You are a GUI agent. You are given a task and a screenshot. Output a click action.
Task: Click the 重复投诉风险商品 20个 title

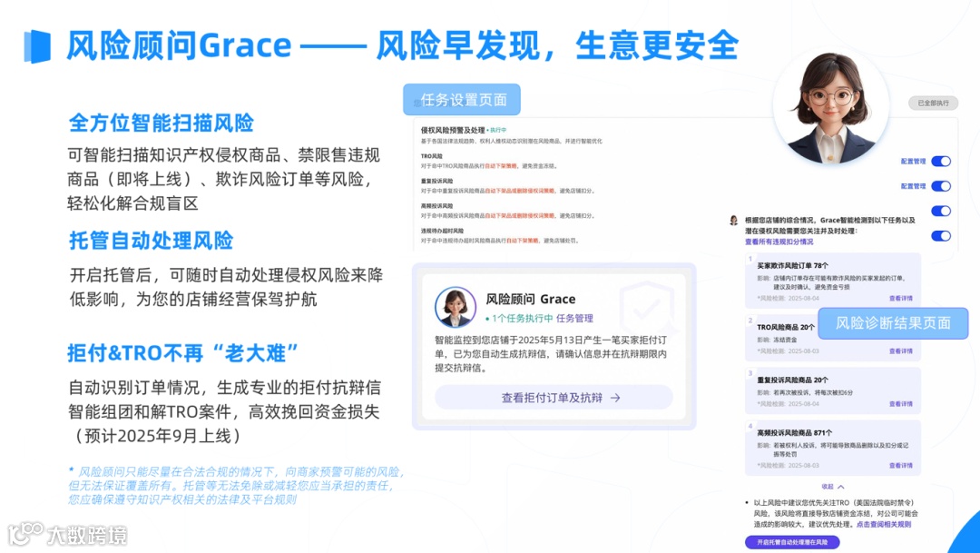click(792, 380)
